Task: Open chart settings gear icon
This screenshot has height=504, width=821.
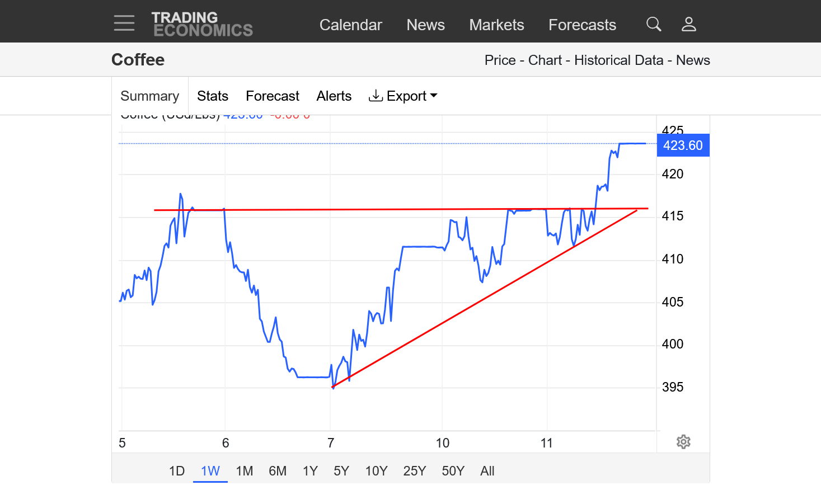Action: (x=683, y=442)
